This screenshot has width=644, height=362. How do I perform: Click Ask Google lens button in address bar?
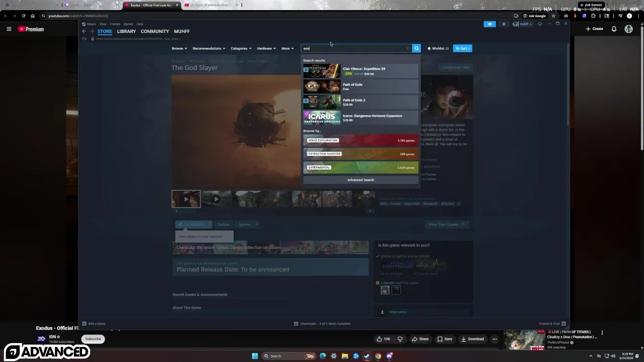(x=534, y=16)
